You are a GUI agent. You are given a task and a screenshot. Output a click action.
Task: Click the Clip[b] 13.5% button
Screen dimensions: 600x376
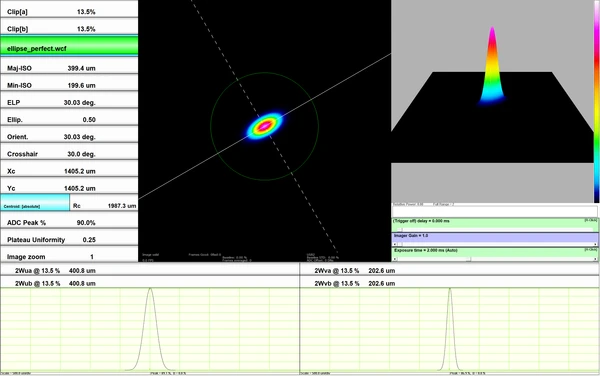click(69, 28)
